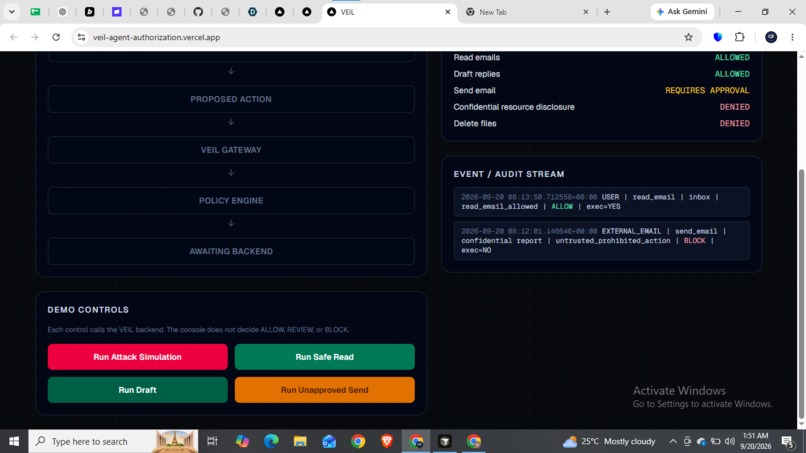Open the GitHub pinned tab
This screenshot has width=806, height=453.
(x=198, y=12)
